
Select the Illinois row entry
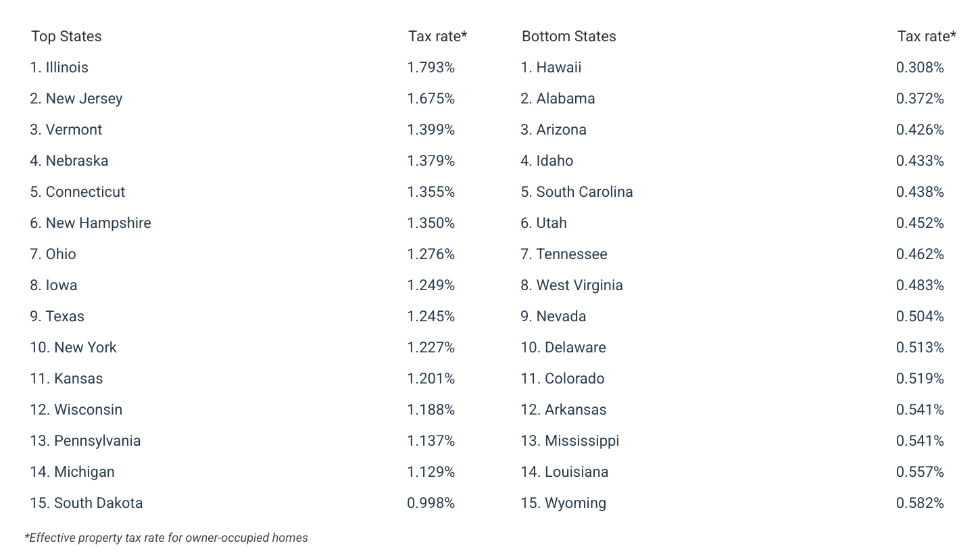(59, 68)
